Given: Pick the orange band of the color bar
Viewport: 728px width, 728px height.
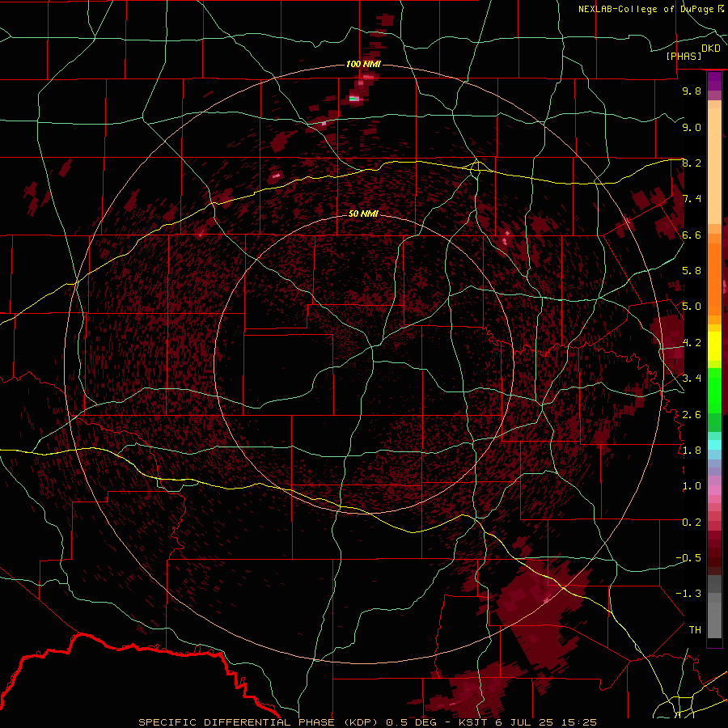Looking at the screenshot, I should pos(714,278).
